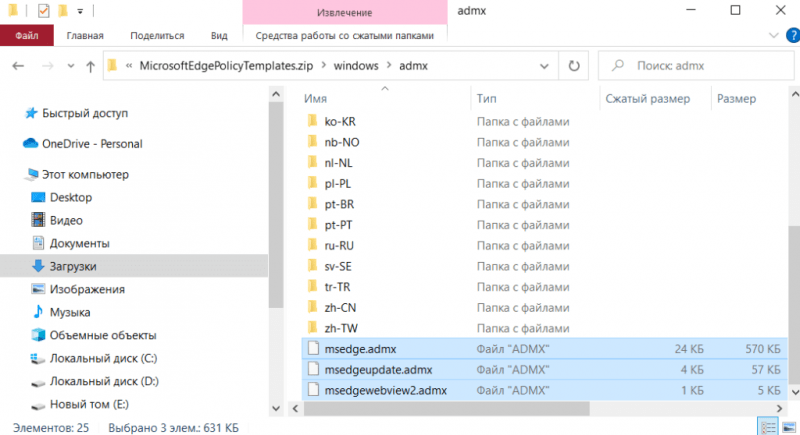The height and width of the screenshot is (435, 800).
Task: Click navigation pane scrollbar down arrow
Action: click(276, 408)
